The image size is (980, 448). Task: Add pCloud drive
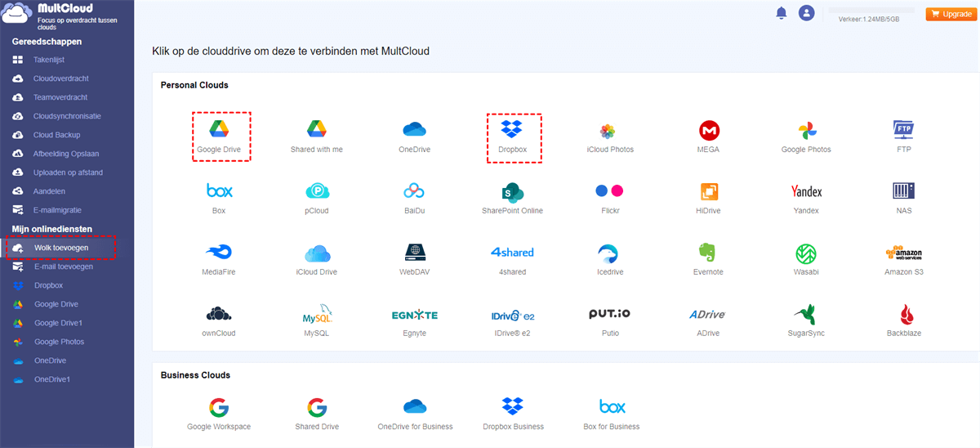[317, 198]
